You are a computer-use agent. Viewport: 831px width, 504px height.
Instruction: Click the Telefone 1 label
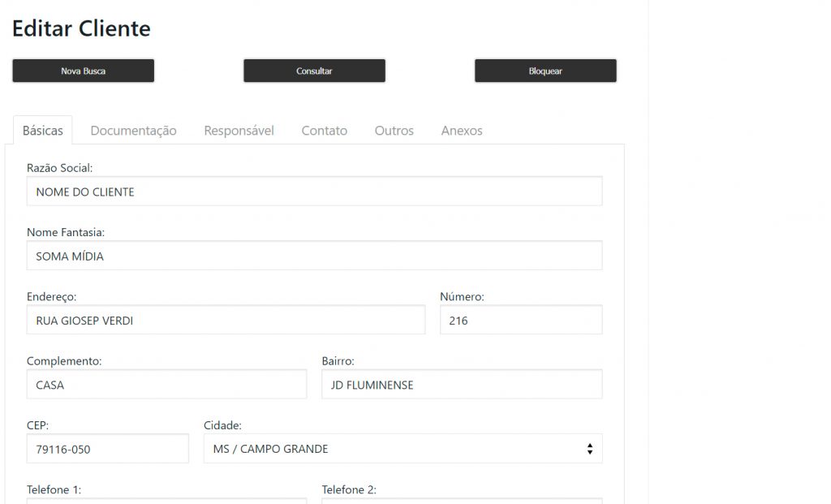coord(54,489)
